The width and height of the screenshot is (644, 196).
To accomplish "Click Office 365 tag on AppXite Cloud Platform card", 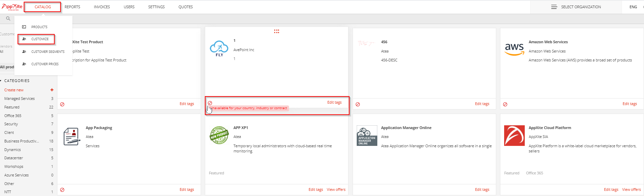I will click(x=535, y=173).
